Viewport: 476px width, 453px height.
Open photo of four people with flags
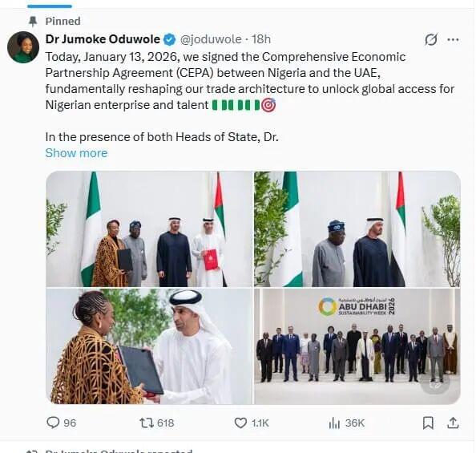pyautogui.click(x=149, y=229)
